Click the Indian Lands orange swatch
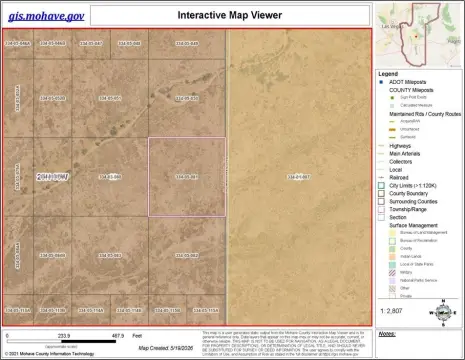This screenshot has height=360, width=465. tap(392, 257)
